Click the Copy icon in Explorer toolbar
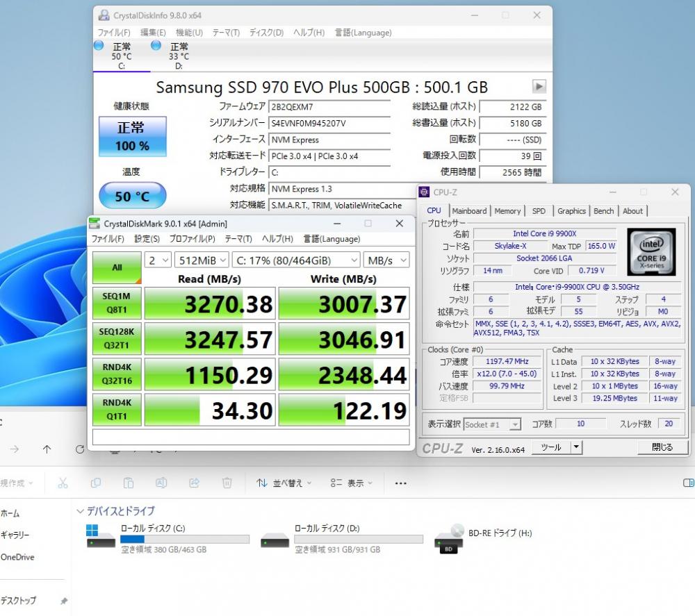The height and width of the screenshot is (616, 695). [96, 483]
